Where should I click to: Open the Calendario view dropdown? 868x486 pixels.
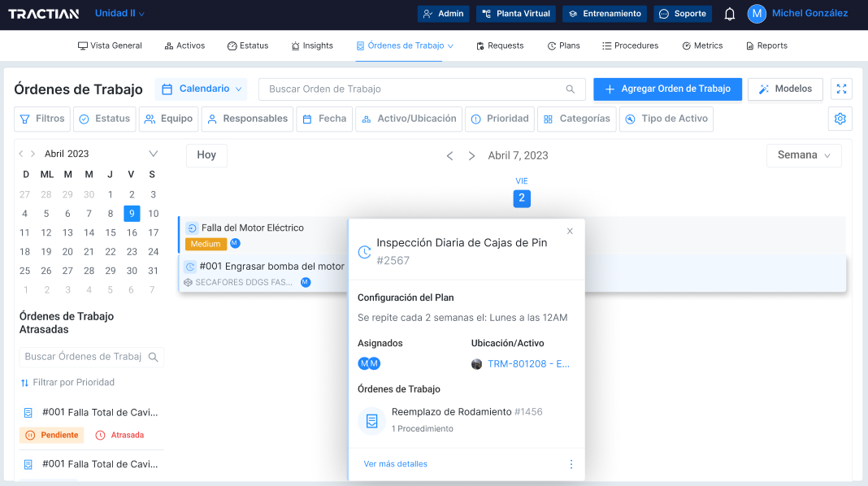click(202, 89)
